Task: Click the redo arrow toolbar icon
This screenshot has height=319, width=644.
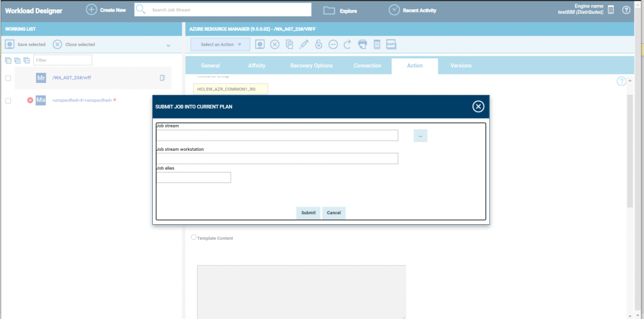Action: [x=347, y=45]
